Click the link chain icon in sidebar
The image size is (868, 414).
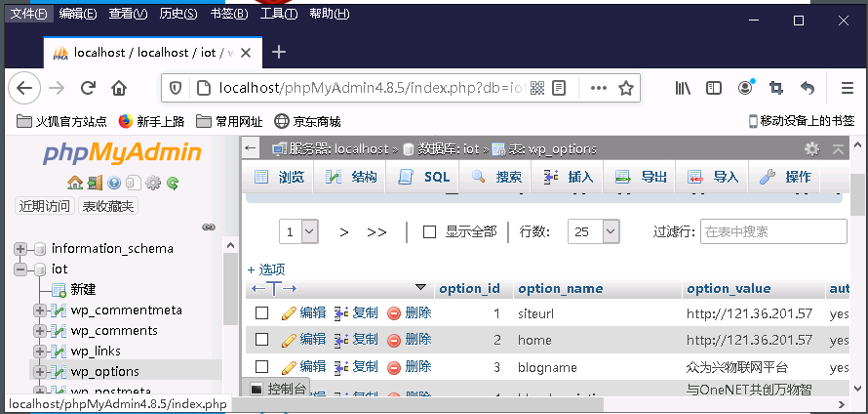208,227
